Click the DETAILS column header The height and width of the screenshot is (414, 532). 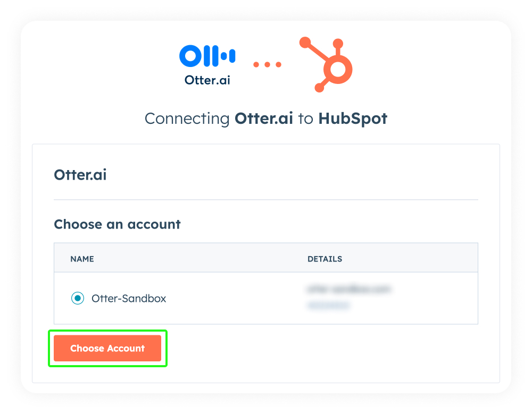point(325,259)
